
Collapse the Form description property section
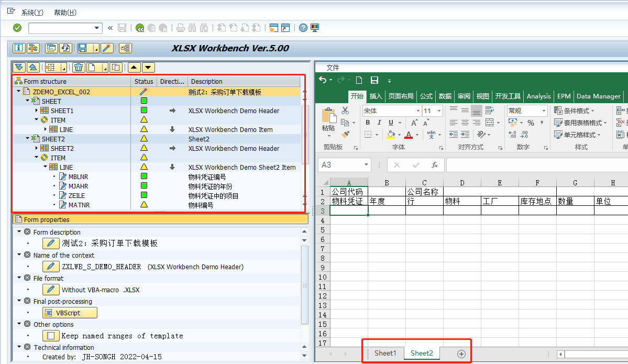coord(19,231)
